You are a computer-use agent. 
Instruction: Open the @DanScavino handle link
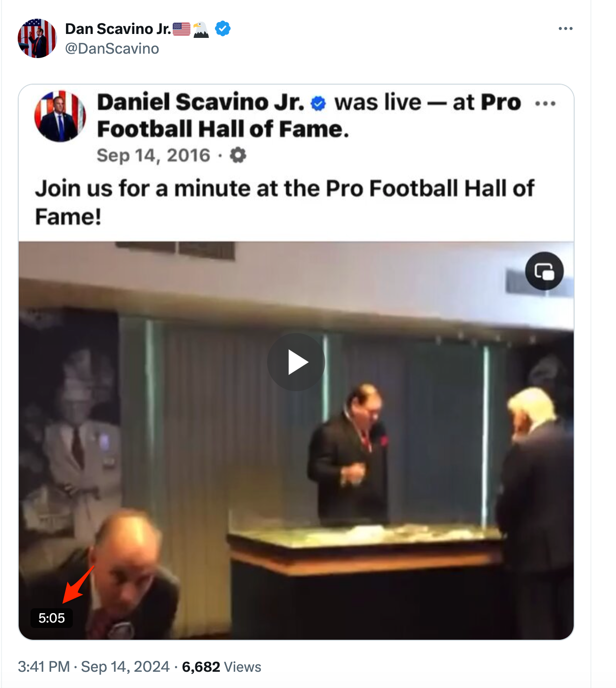[112, 49]
